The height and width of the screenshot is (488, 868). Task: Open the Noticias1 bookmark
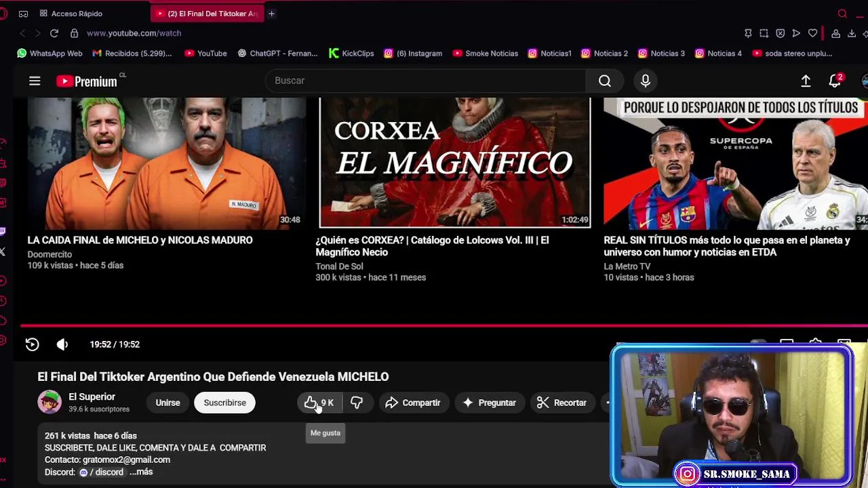pos(550,53)
